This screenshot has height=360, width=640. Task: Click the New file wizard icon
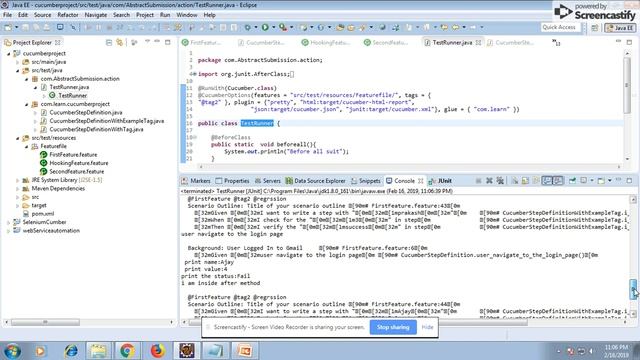tap(8, 27)
